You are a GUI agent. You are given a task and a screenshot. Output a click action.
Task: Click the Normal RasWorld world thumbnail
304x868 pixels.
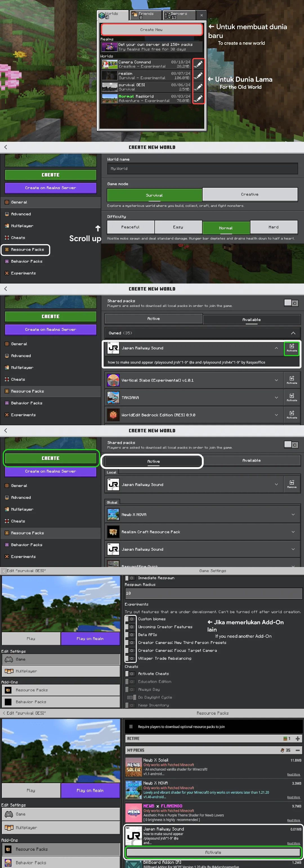point(109,98)
